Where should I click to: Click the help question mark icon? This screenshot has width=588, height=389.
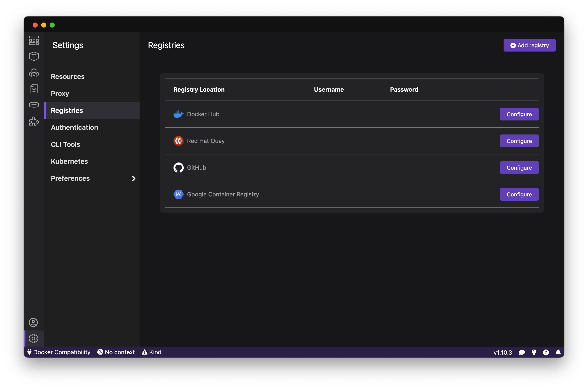[x=546, y=352]
